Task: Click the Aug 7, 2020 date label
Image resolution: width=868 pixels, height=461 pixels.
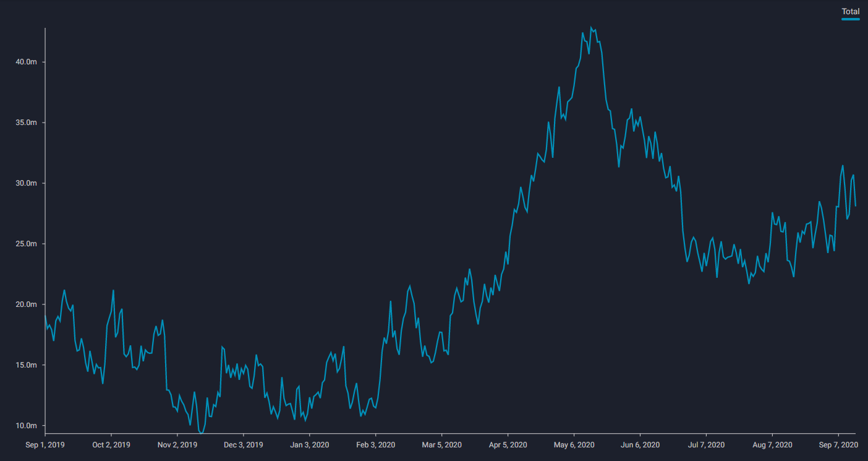Action: (772, 445)
